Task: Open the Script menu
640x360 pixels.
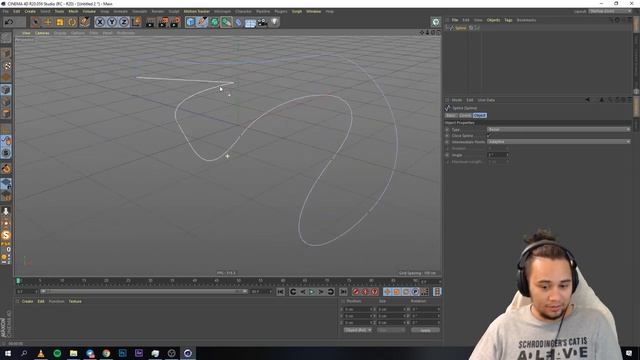Action: (297, 11)
